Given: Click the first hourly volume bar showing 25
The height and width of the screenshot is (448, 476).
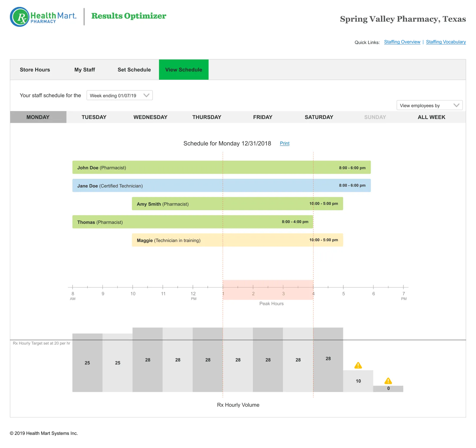Looking at the screenshot, I should pos(87,363).
